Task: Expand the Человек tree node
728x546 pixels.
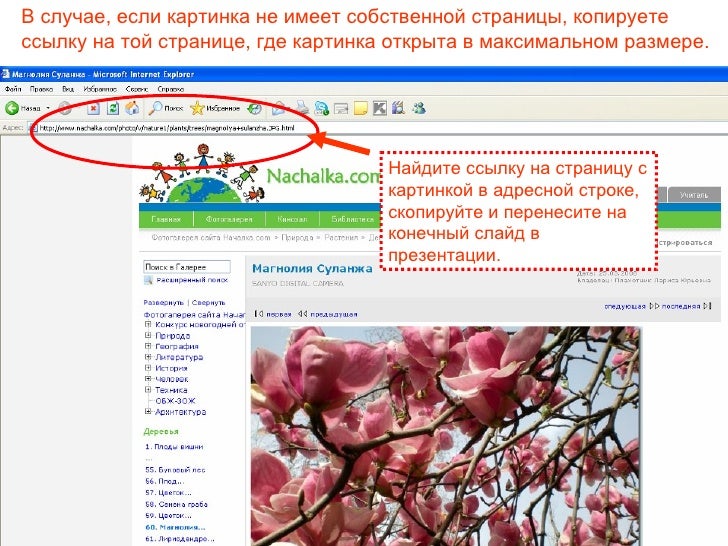Action: [x=148, y=379]
